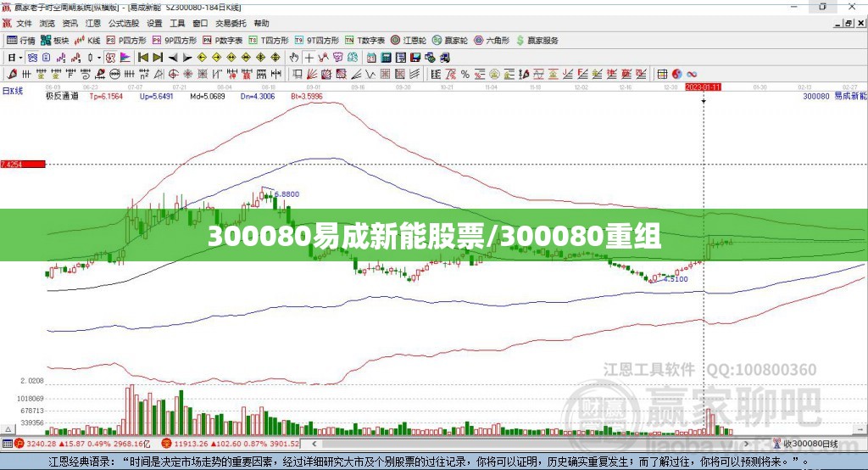Open P四方形 tool

click(x=126, y=41)
